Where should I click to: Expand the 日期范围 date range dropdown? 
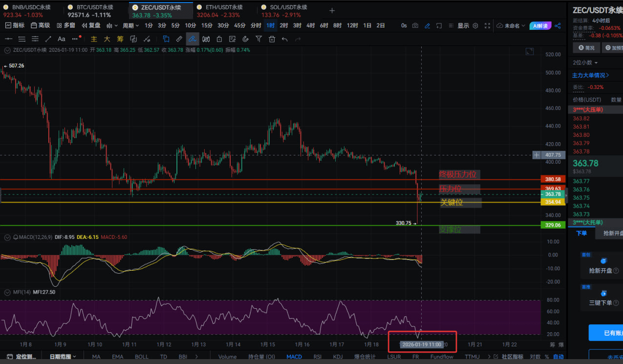click(63, 357)
